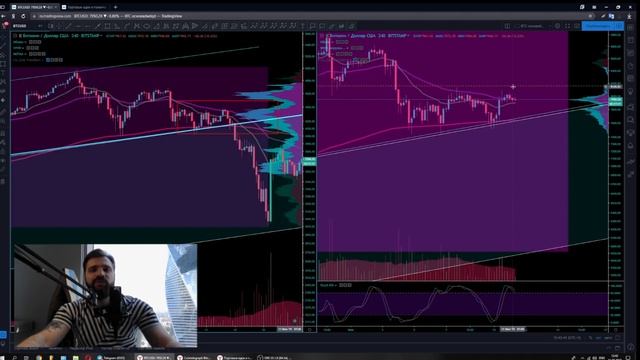Collapse the right chart legend arrow
640x360 pixels.
322,36
